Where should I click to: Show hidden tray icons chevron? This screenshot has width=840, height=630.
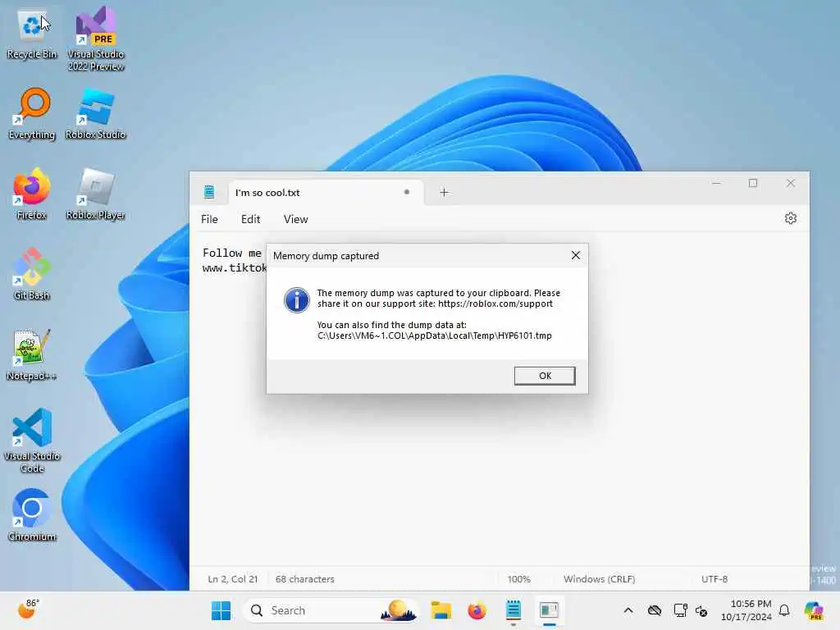(x=628, y=610)
